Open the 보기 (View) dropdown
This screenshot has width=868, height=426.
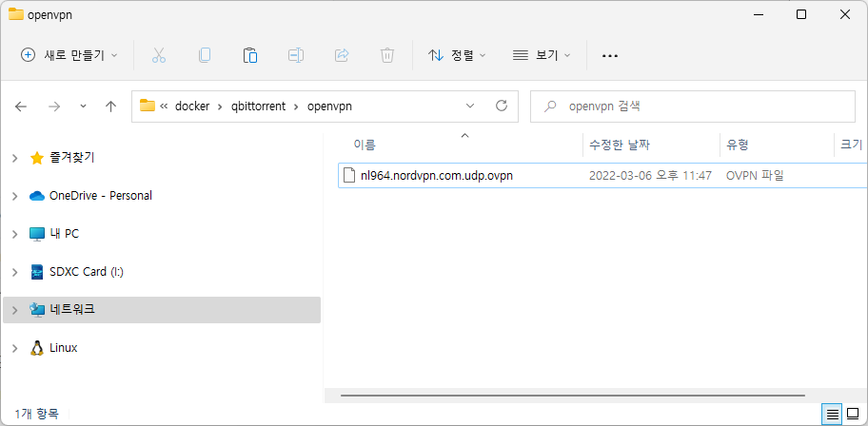click(x=542, y=55)
